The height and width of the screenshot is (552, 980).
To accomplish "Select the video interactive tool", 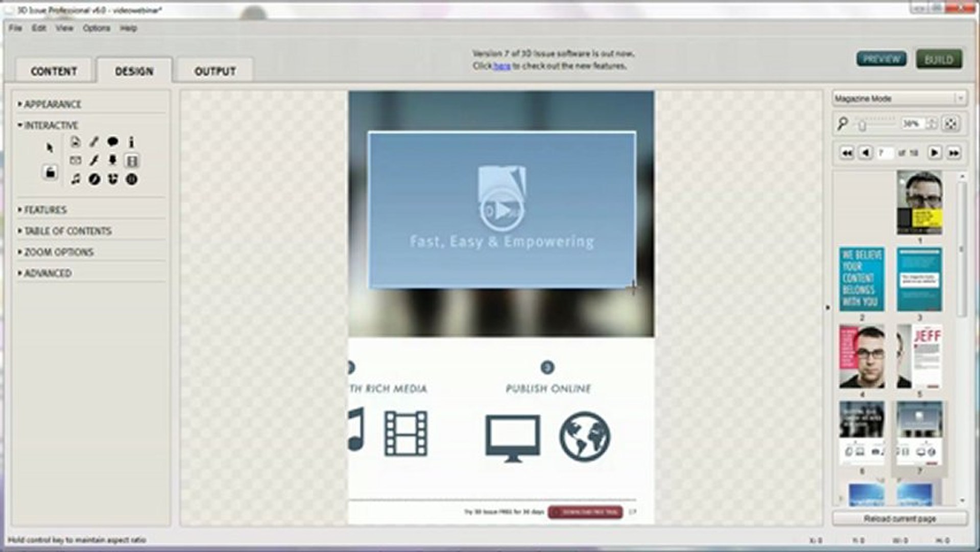I will click(131, 161).
